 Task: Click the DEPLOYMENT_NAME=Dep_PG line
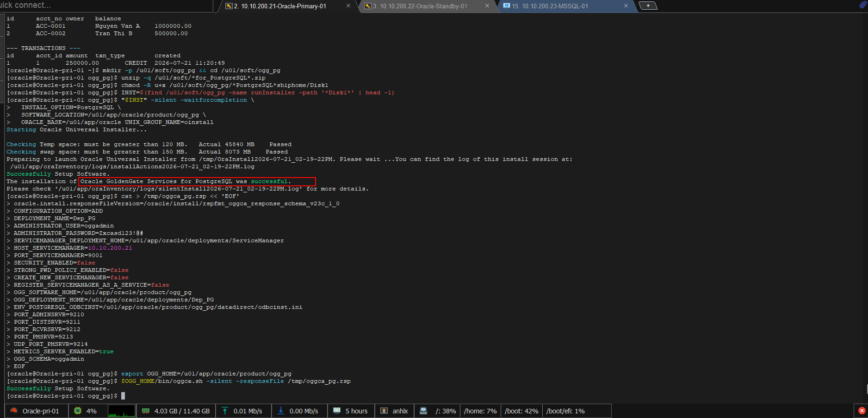click(x=55, y=218)
